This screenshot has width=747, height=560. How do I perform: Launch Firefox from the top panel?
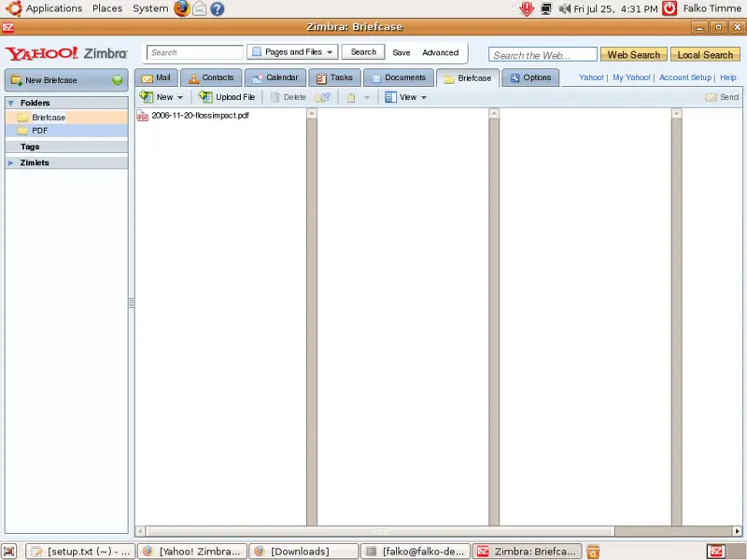[181, 8]
